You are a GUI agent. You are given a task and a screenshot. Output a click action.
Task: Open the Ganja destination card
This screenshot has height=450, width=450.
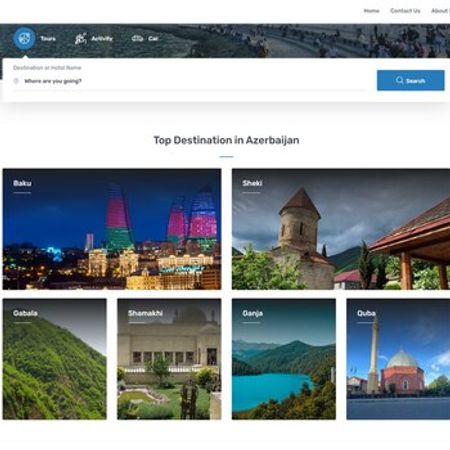pyautogui.click(x=284, y=359)
